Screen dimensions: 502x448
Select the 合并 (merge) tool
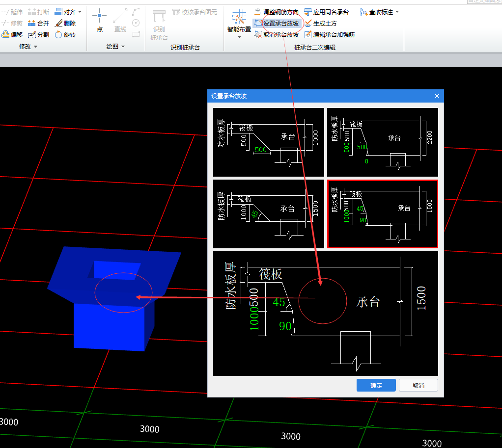tap(38, 24)
